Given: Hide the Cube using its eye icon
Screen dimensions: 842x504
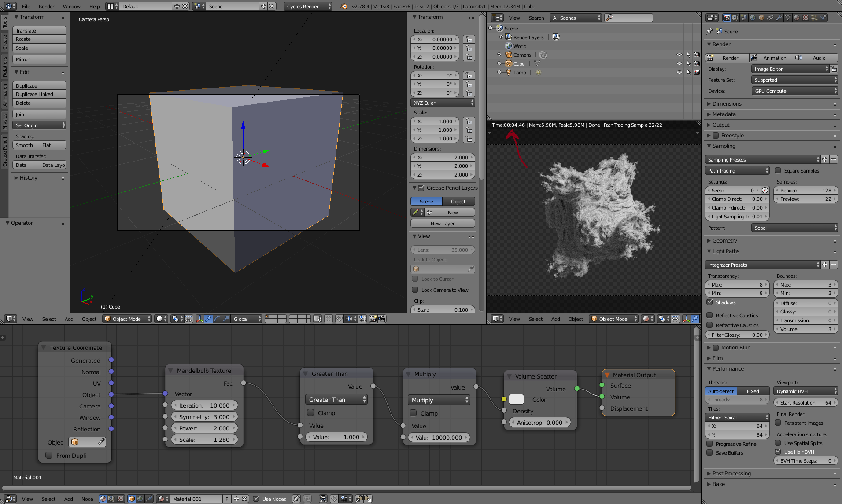Looking at the screenshot, I should pyautogui.click(x=679, y=64).
